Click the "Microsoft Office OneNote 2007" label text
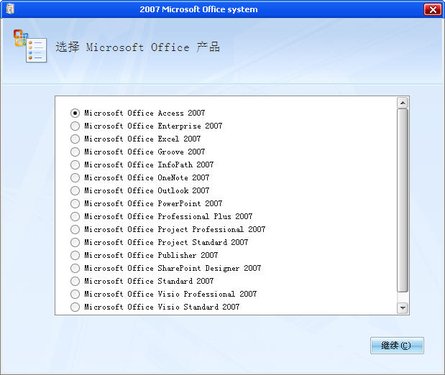Image resolution: width=445 pixels, height=375 pixels. 147,178
